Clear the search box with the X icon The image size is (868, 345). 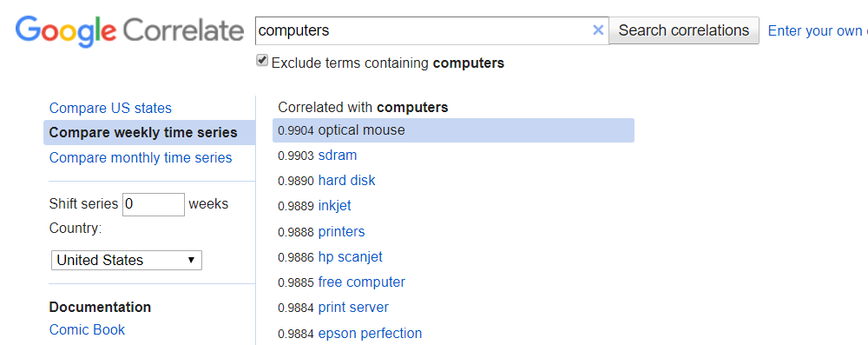click(x=598, y=30)
